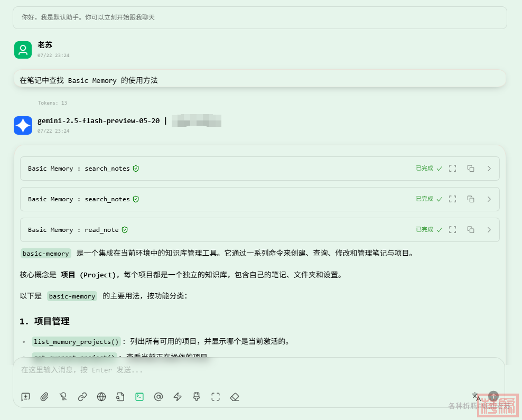Expand the second search_notes tool call chevron
The image size is (522, 420).
click(x=489, y=199)
